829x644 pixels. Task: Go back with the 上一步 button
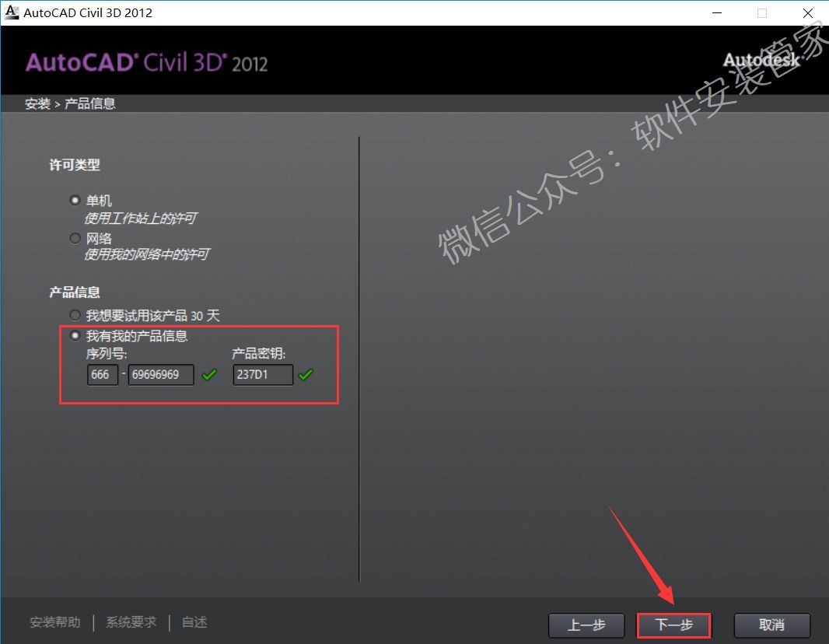[x=586, y=625]
